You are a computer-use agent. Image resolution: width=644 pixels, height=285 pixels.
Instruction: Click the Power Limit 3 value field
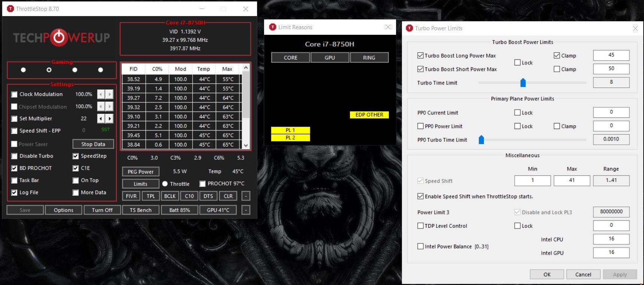[611, 212]
